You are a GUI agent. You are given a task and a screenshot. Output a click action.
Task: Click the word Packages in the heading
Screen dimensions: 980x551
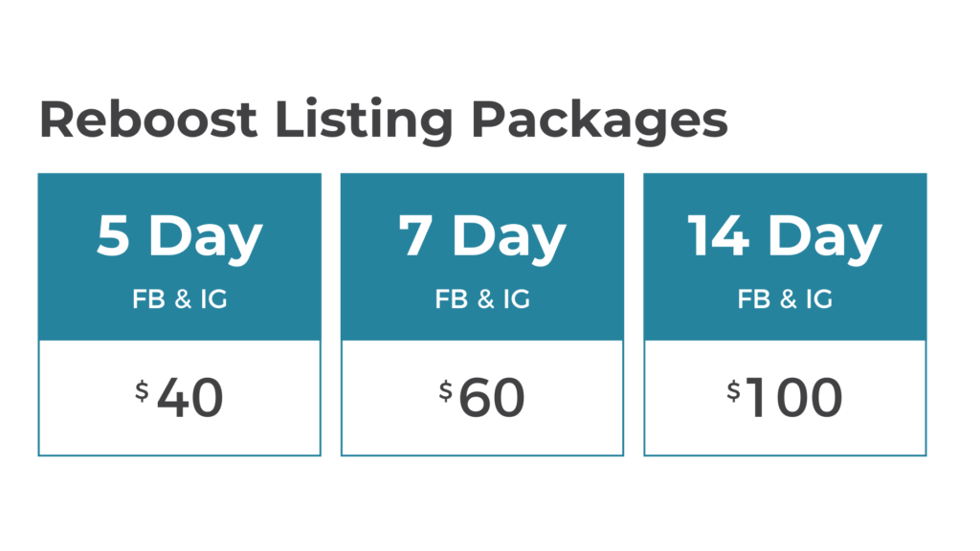(x=600, y=122)
